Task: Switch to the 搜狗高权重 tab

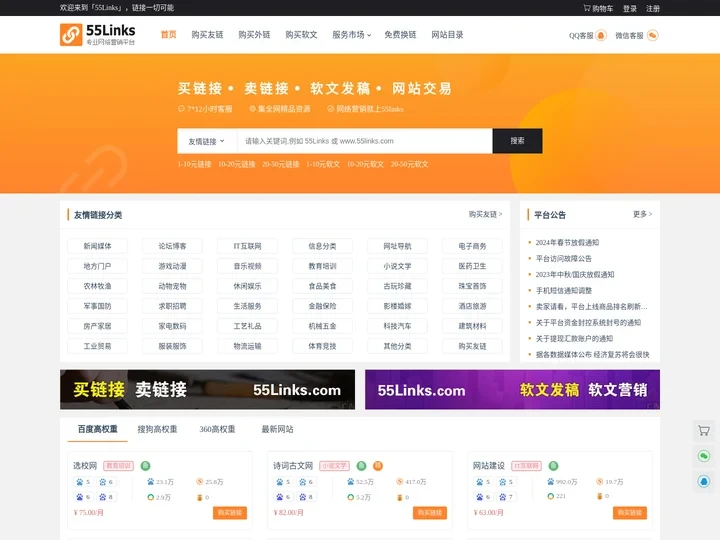Action: 157,429
